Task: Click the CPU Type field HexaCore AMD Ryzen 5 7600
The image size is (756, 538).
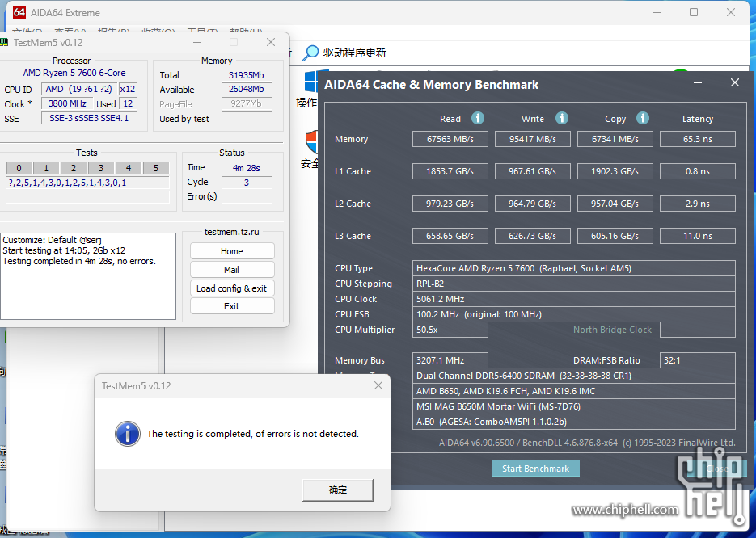Action: pos(574,268)
